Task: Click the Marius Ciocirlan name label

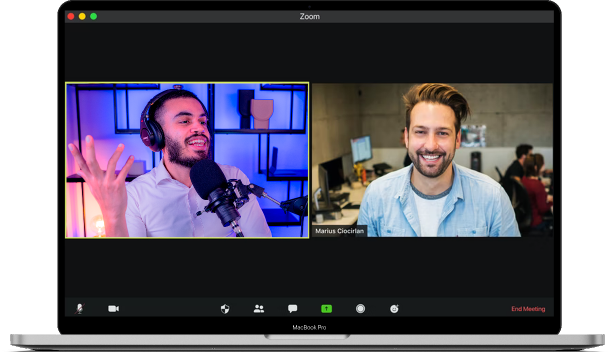Action: [x=340, y=231]
